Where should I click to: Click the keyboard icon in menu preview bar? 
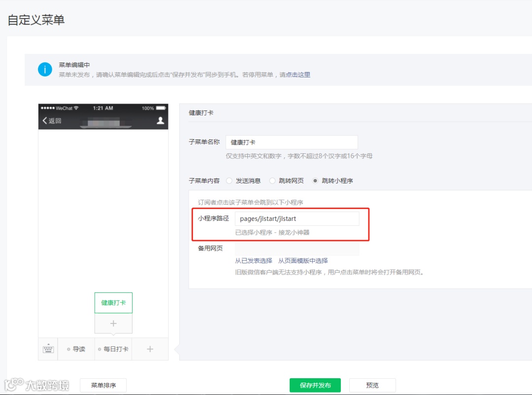pyautogui.click(x=48, y=349)
